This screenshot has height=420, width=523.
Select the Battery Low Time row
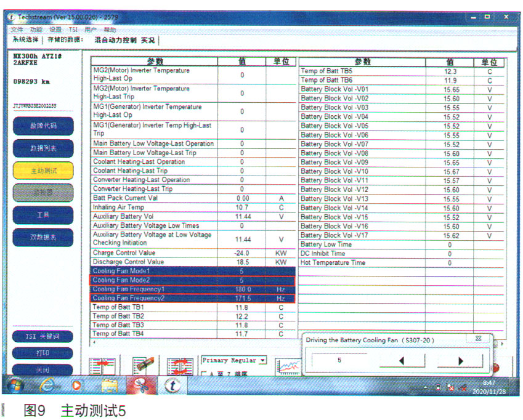(401, 244)
